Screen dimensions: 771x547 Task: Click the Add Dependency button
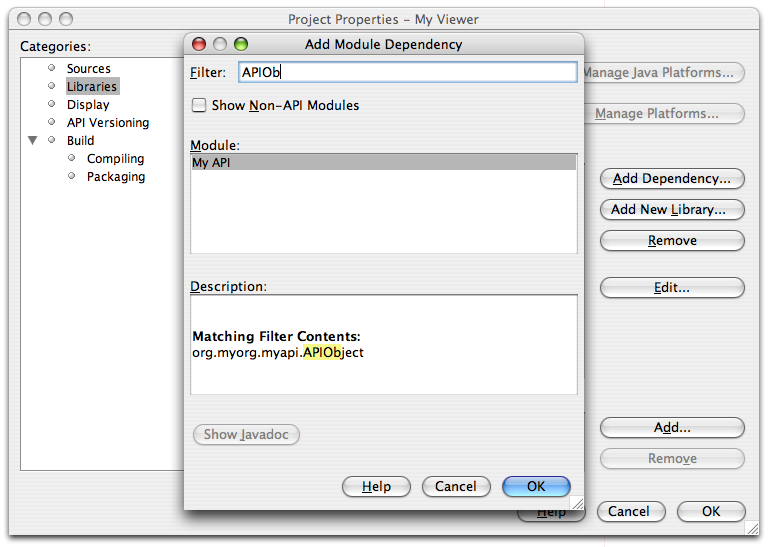point(672,179)
